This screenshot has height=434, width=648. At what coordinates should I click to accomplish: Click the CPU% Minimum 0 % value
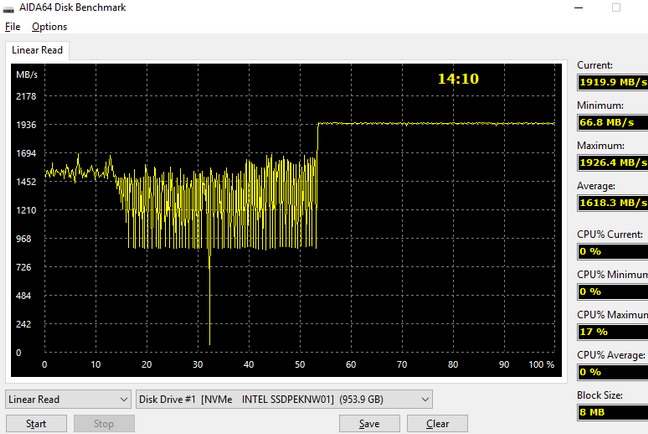coord(613,291)
